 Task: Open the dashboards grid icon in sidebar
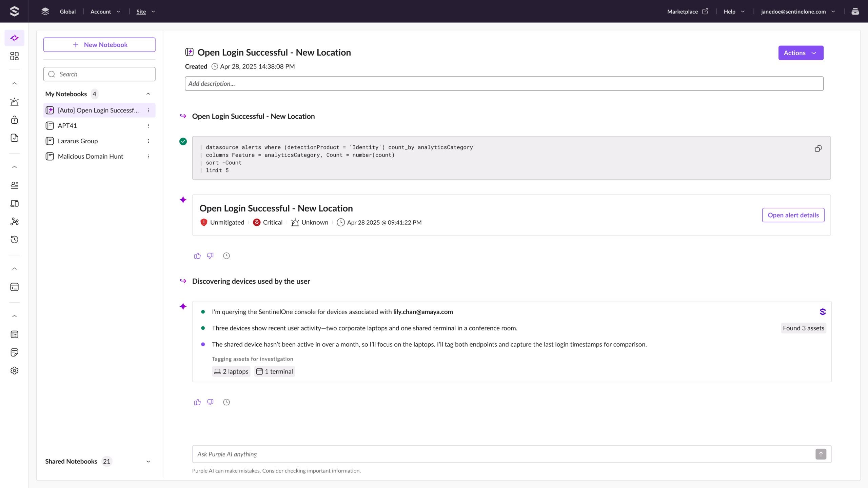point(14,56)
